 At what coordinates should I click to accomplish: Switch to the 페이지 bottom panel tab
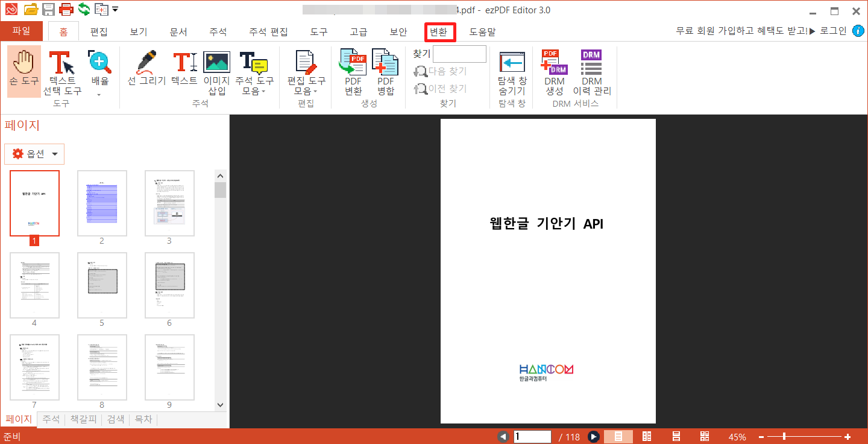19,419
